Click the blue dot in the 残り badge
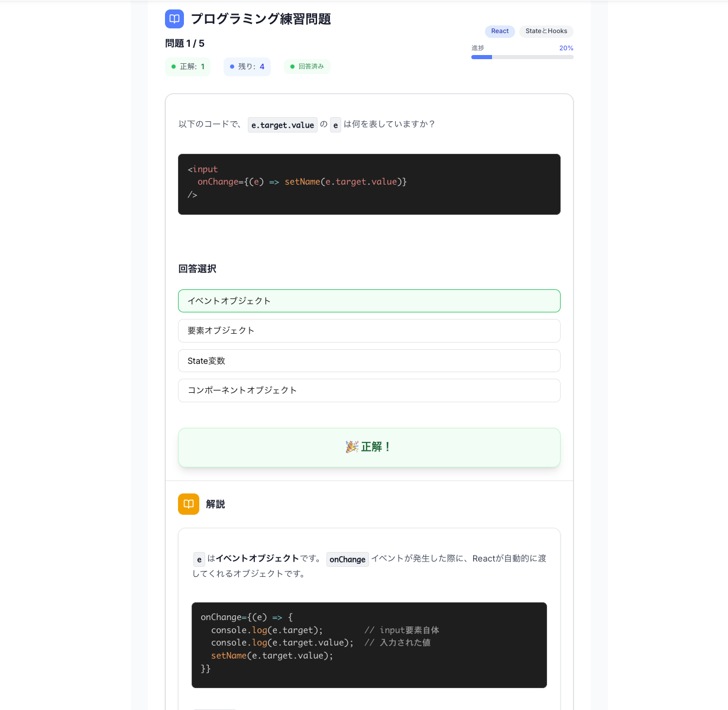This screenshot has width=728, height=710. (x=232, y=67)
